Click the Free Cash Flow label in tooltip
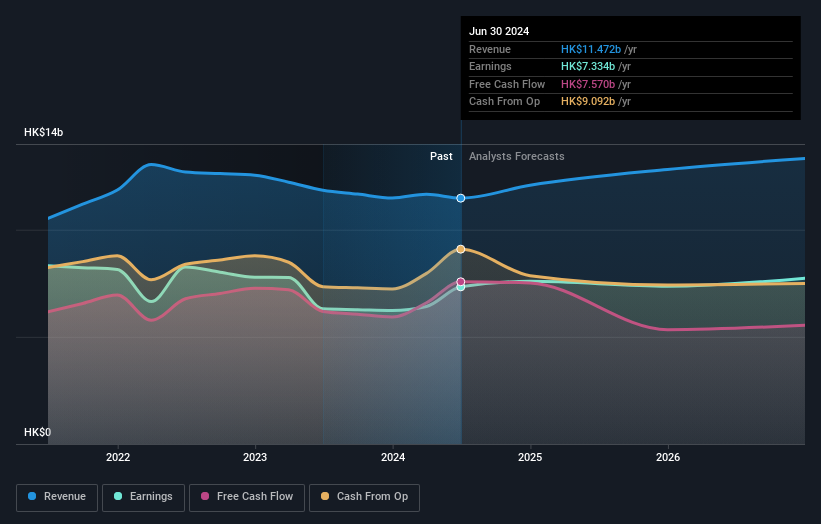 (x=507, y=84)
